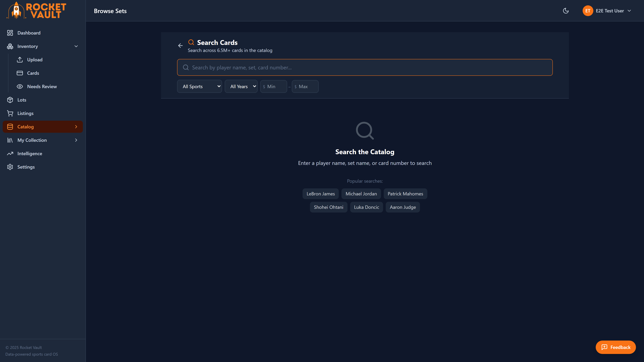The image size is (644, 362).
Task: Open the Upload icon under Inventory
Action: point(20,59)
